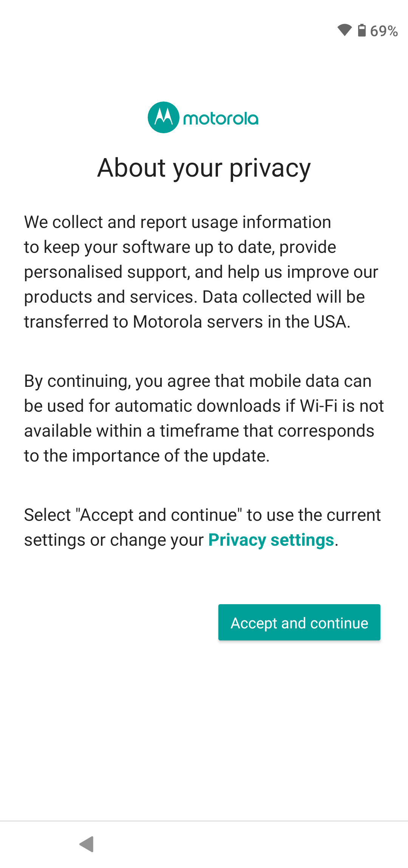Tap the battery status icon
Screen dimensions: 408x868
point(362,30)
